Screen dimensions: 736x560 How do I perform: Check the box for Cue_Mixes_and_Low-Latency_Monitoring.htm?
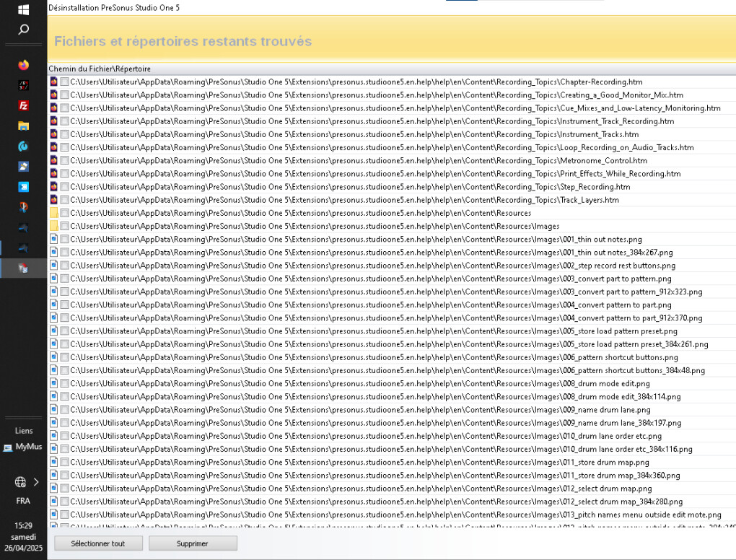[x=65, y=108]
